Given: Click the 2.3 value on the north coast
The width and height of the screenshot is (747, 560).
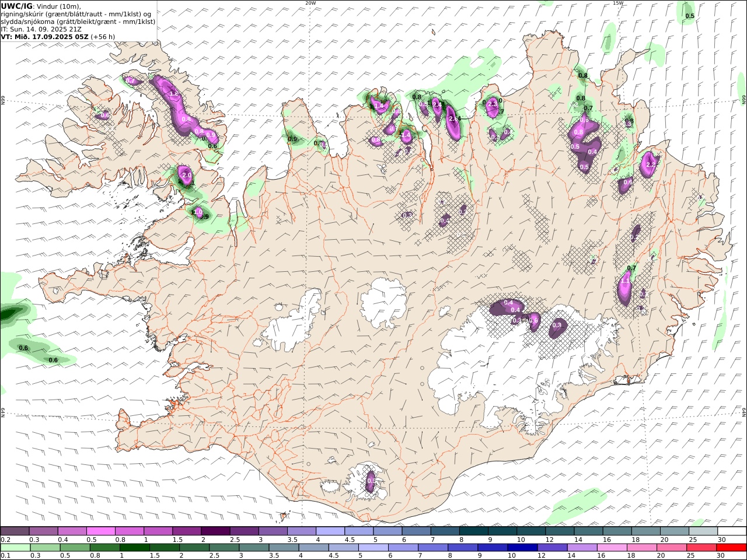Looking at the screenshot, I should 493,104.
